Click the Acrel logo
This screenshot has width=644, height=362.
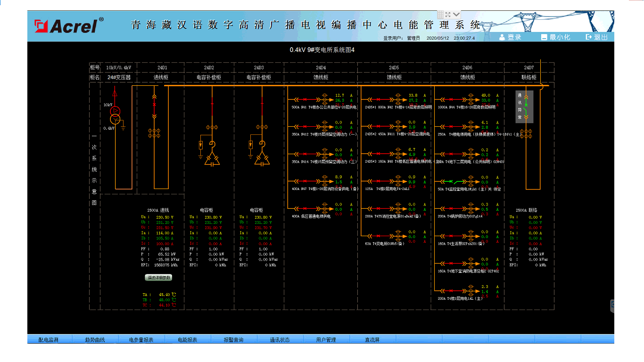click(69, 25)
